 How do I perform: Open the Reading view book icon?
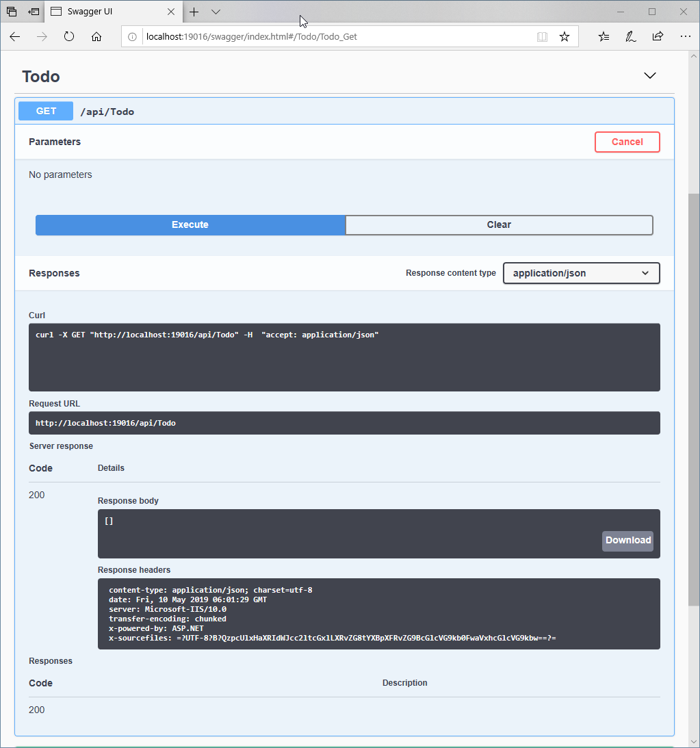coord(543,37)
